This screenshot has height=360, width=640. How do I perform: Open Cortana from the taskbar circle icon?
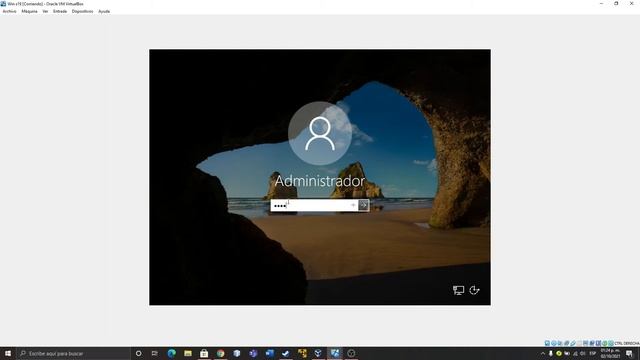pyautogui.click(x=138, y=353)
